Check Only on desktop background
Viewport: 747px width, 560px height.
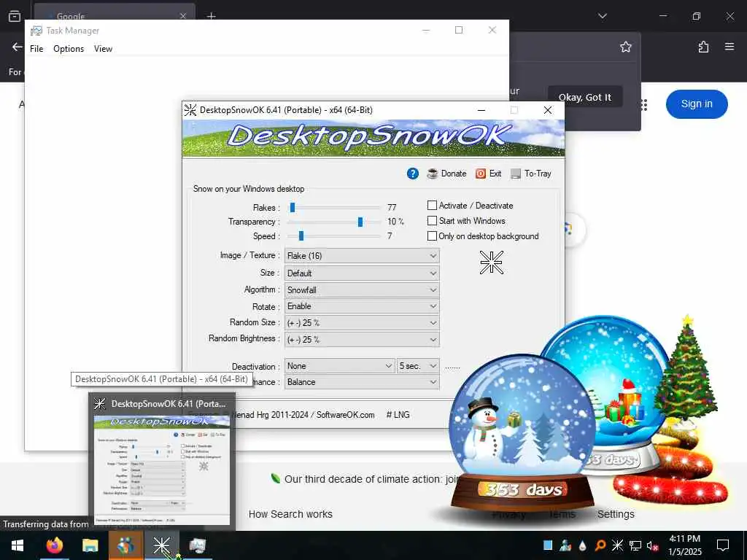coord(432,236)
